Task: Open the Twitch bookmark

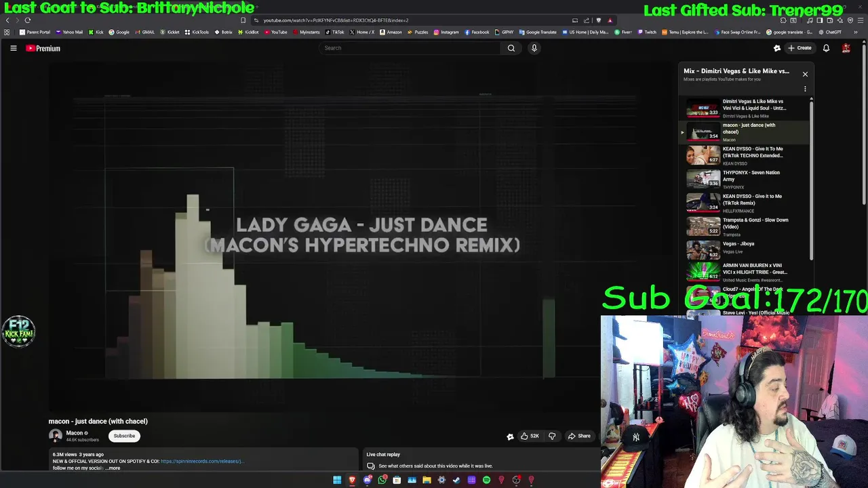Action: tap(647, 32)
